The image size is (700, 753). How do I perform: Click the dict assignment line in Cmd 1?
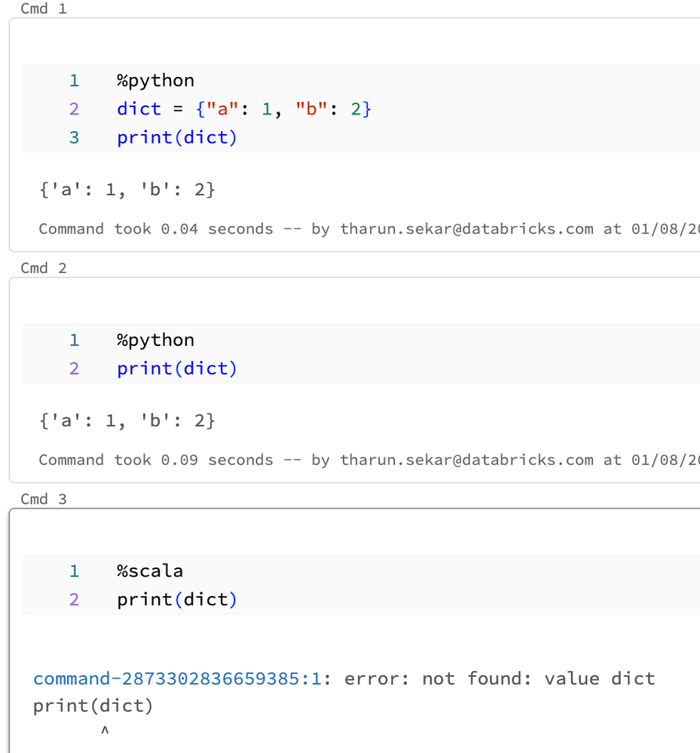(243, 109)
